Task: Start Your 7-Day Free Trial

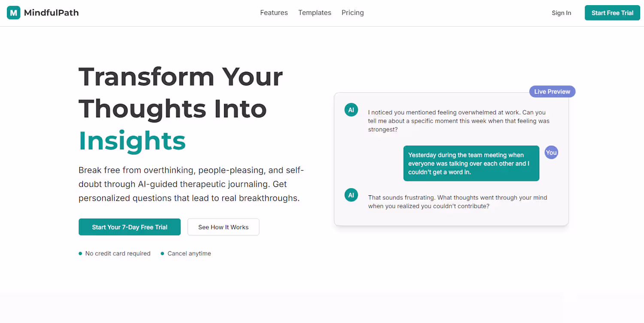Action: 130,227
